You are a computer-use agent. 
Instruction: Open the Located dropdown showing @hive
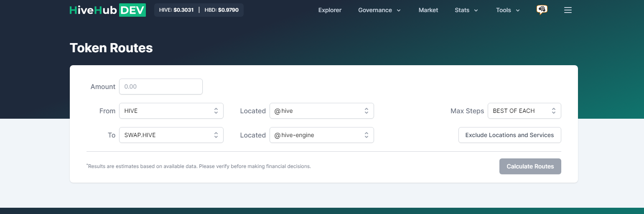322,111
